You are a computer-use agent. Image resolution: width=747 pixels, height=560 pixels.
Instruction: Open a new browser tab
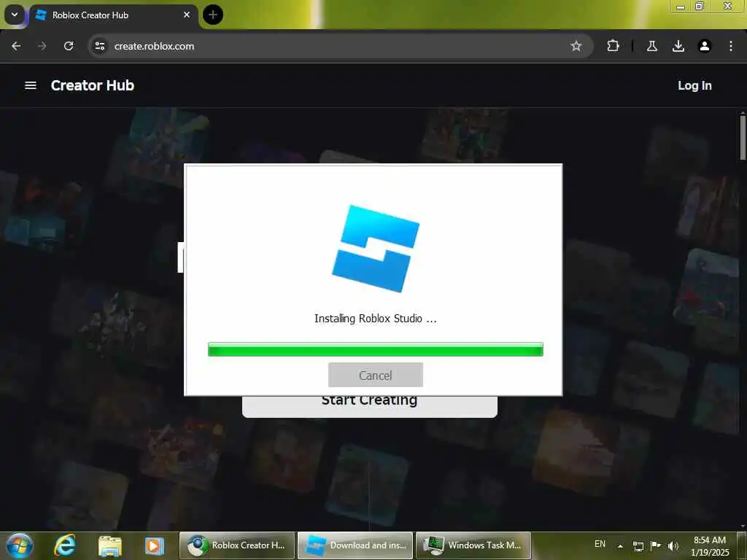pos(212,15)
